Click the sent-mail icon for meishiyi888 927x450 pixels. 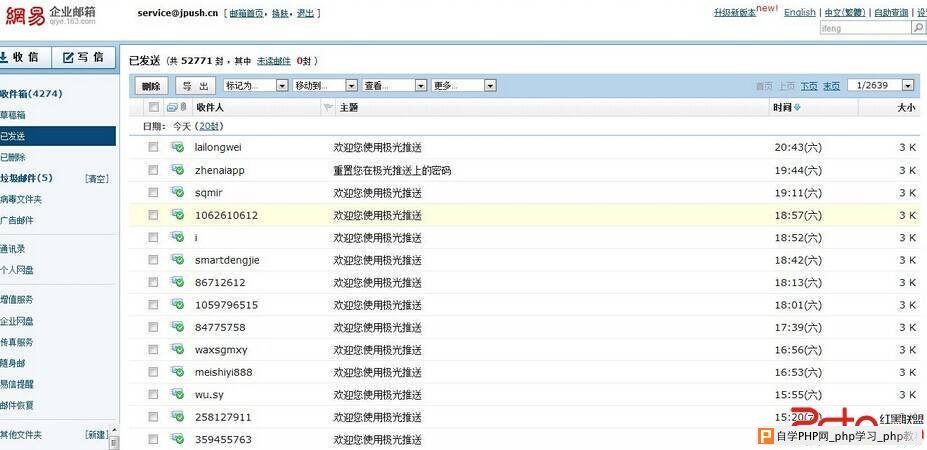(177, 372)
